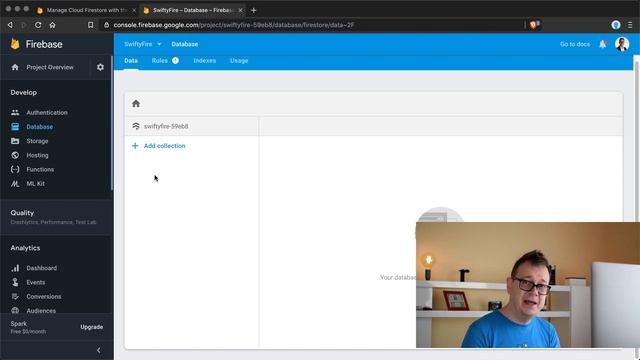Click the Dashboard bar chart icon
Image resolution: width=640 pixels, height=360 pixels.
15,268
